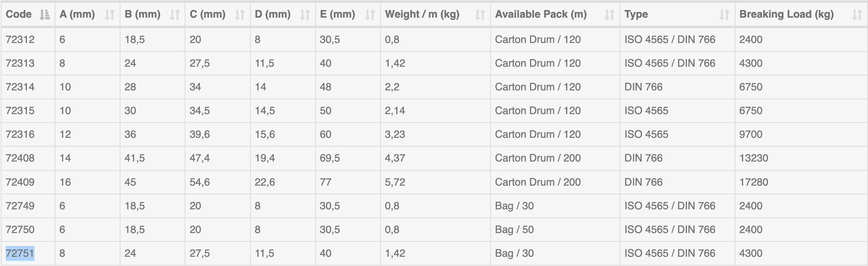Toggle sorting with E (mm) arrows icon
This screenshot has width=868, height=266.
[x=370, y=15]
